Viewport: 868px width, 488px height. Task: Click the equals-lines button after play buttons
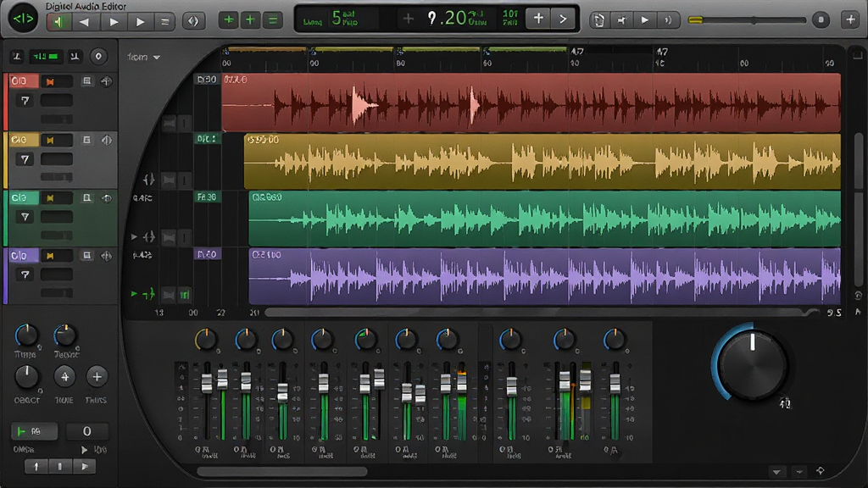[164, 21]
